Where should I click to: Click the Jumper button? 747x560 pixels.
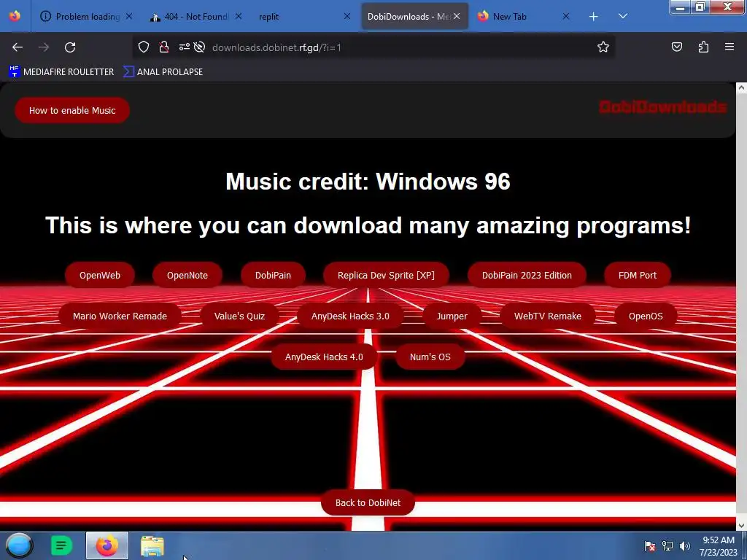click(452, 316)
